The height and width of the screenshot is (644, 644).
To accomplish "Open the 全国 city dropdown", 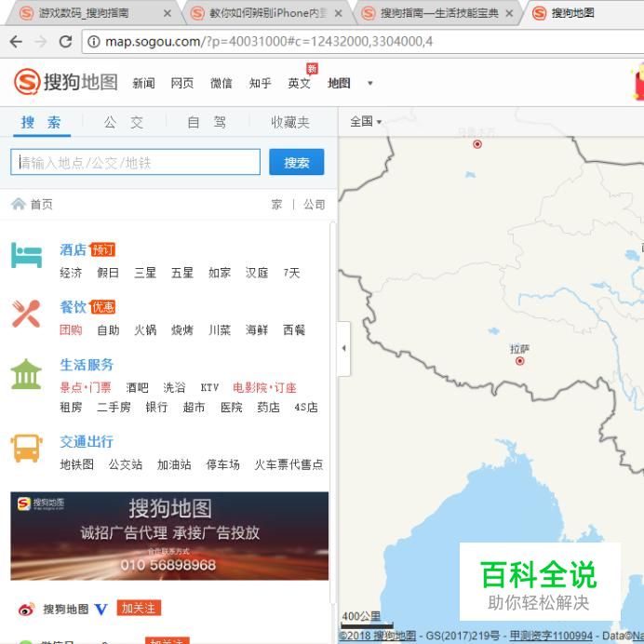I will click(366, 122).
